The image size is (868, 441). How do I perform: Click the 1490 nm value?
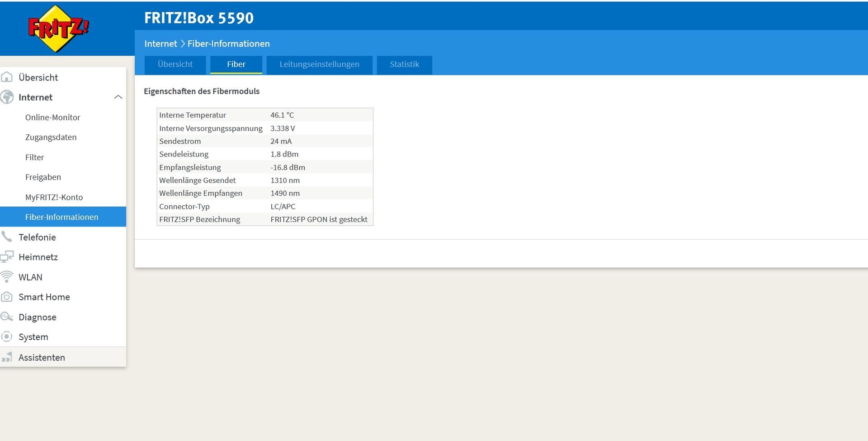pos(285,193)
